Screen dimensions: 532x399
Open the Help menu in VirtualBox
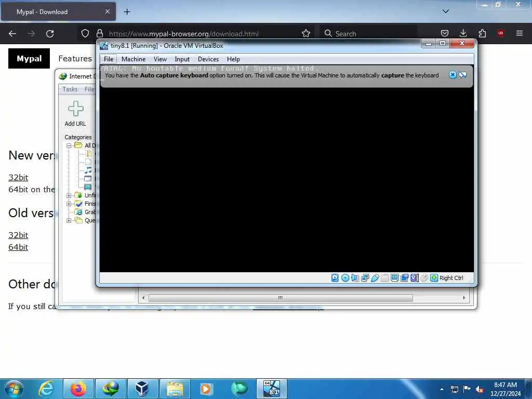click(233, 59)
